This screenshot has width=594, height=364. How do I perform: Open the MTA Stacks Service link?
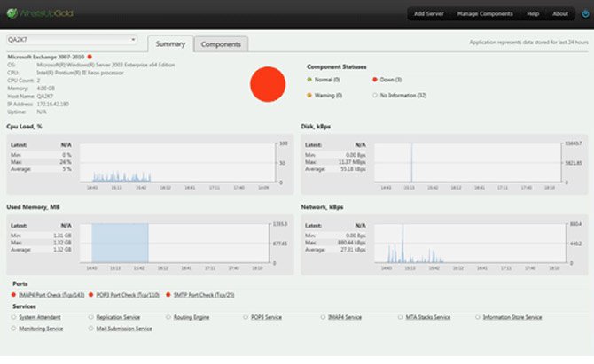tap(428, 317)
